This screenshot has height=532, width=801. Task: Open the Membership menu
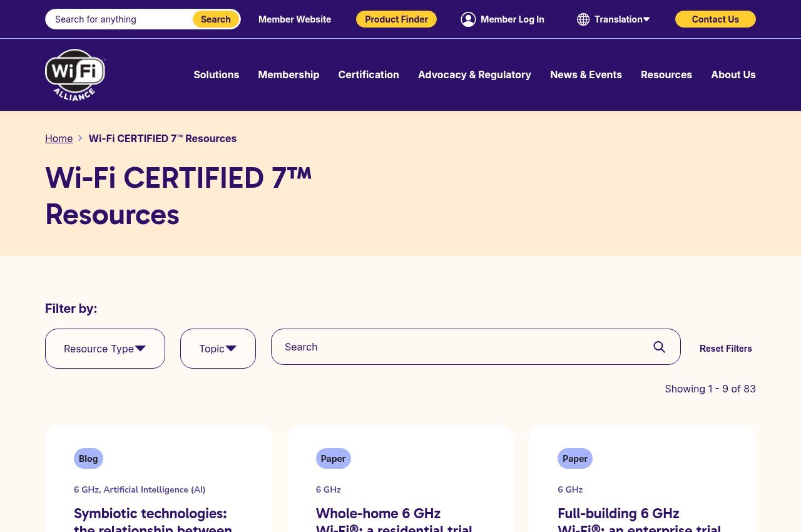[288, 74]
